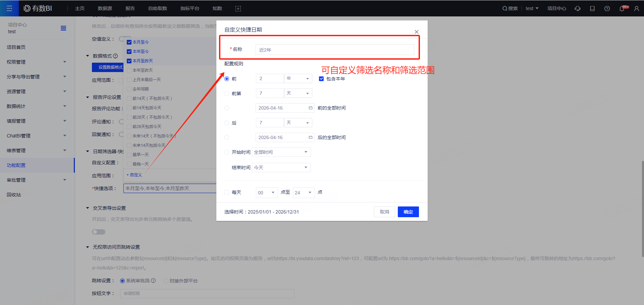Open the 年 unit dropdown
Image resolution: width=644 pixels, height=305 pixels.
click(298, 78)
